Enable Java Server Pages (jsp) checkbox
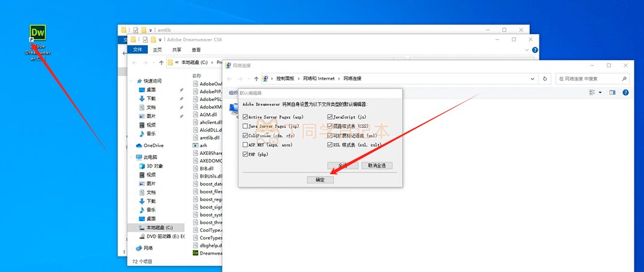This screenshot has height=272, width=644. (245, 126)
